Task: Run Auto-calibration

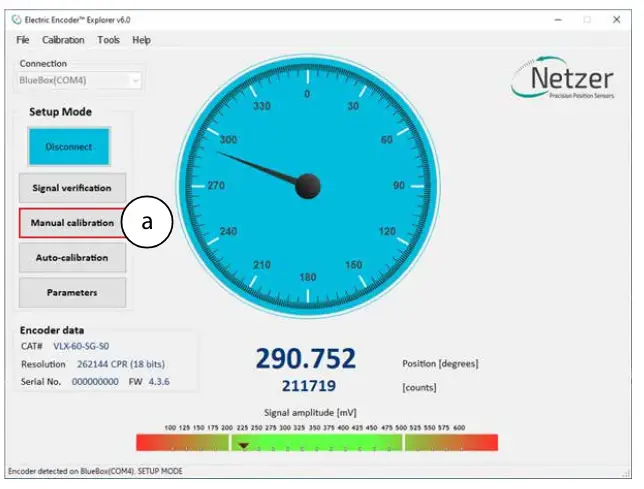Action: [x=72, y=258]
